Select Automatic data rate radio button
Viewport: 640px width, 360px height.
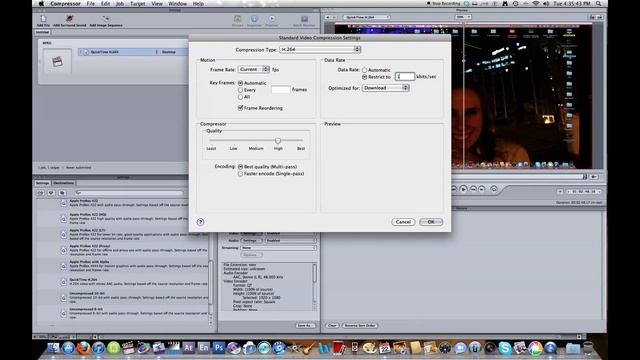[364, 70]
